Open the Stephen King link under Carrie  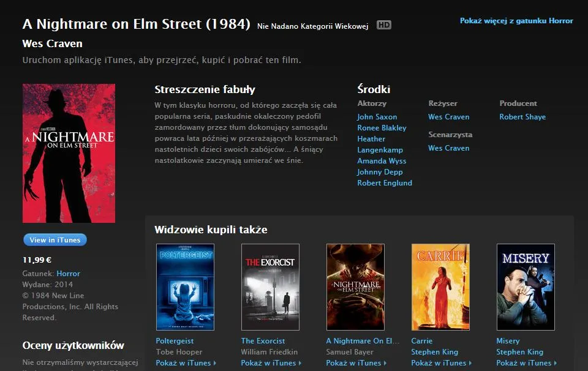click(x=435, y=352)
